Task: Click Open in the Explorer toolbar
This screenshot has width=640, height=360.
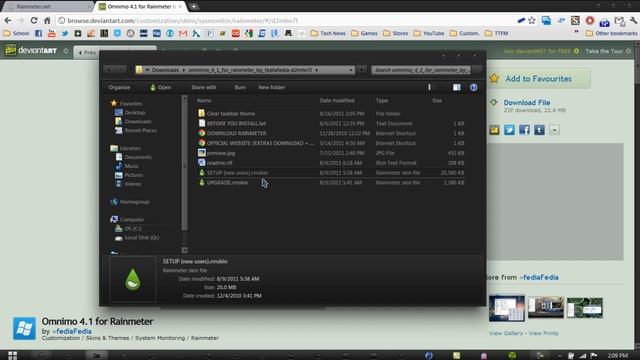Action: click(x=161, y=87)
